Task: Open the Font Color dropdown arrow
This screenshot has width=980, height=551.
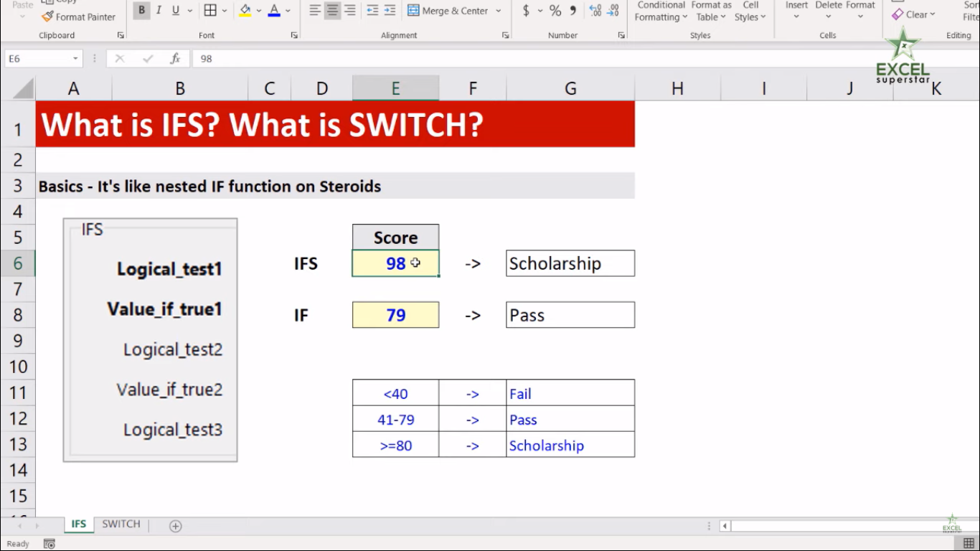Action: [288, 11]
